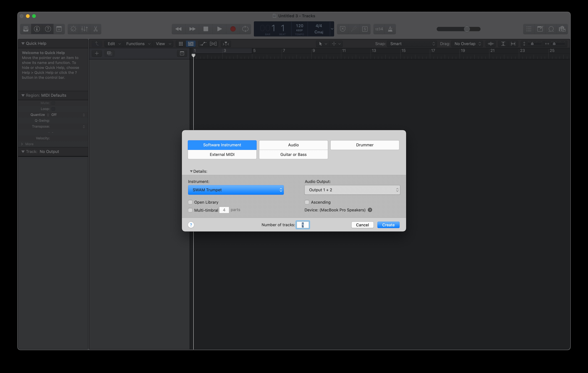Click the Vertical Auto Zoom icon
This screenshot has width=588, height=373.
point(503,44)
